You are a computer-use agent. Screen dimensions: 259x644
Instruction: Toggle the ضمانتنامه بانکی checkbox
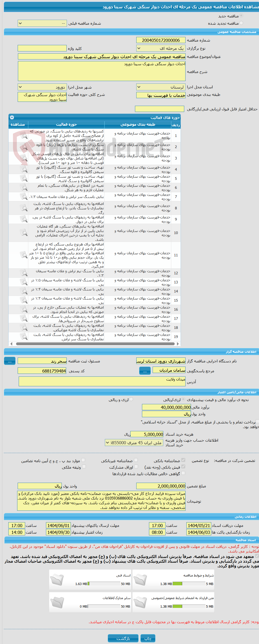[183, 460]
